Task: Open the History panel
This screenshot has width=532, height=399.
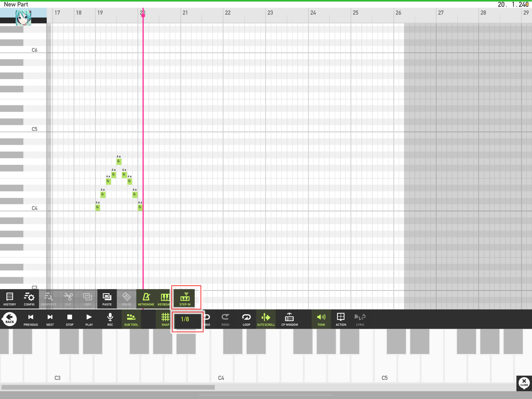Action: click(x=10, y=299)
